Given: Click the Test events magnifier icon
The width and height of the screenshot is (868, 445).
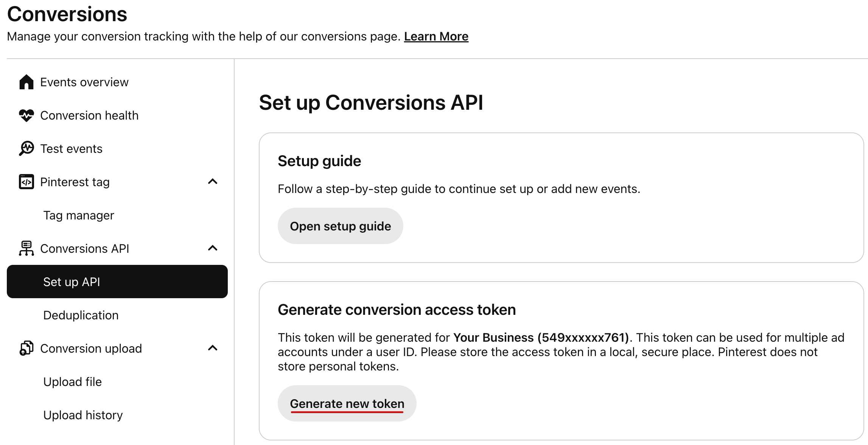Looking at the screenshot, I should [x=26, y=149].
